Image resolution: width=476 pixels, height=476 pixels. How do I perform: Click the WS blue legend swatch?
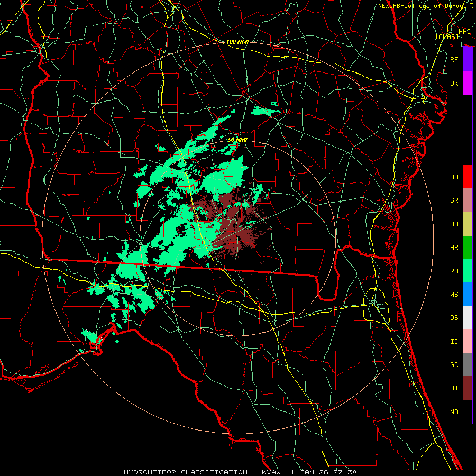click(x=467, y=294)
